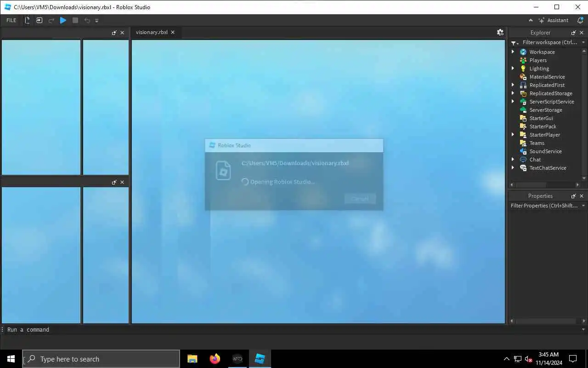
Task: Expand the Chat node
Action: (x=513, y=160)
